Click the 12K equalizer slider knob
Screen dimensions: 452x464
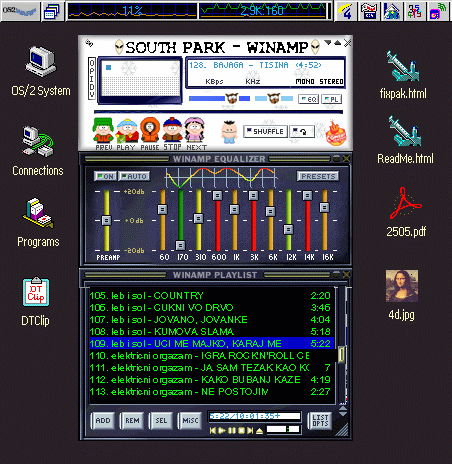(x=288, y=229)
